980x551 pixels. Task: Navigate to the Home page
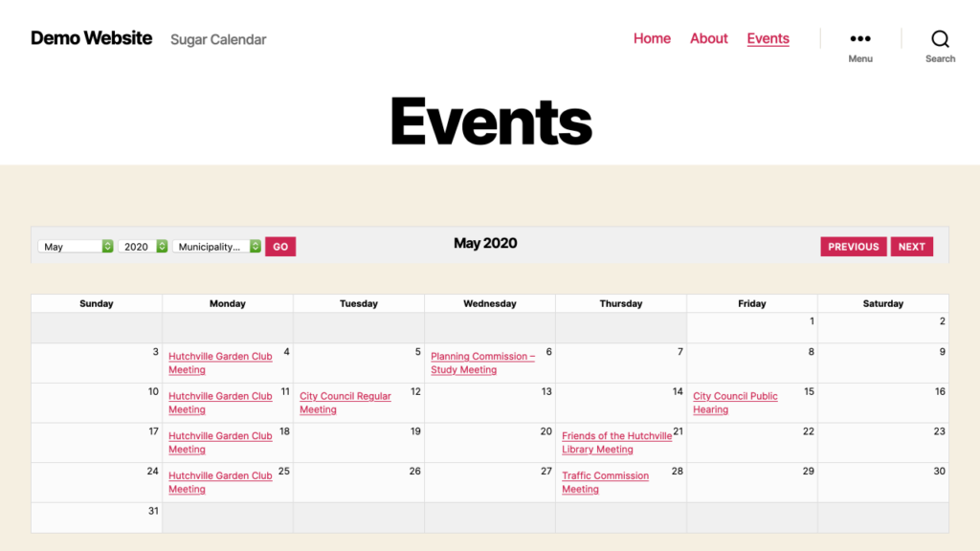tap(652, 38)
